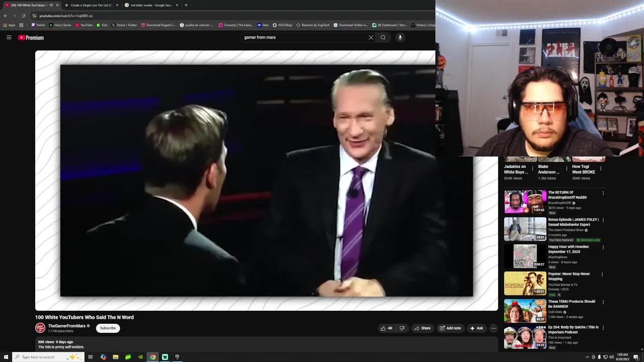This screenshot has width=644, height=362.
Task: Open Kick bookmark
Action: 102,25
